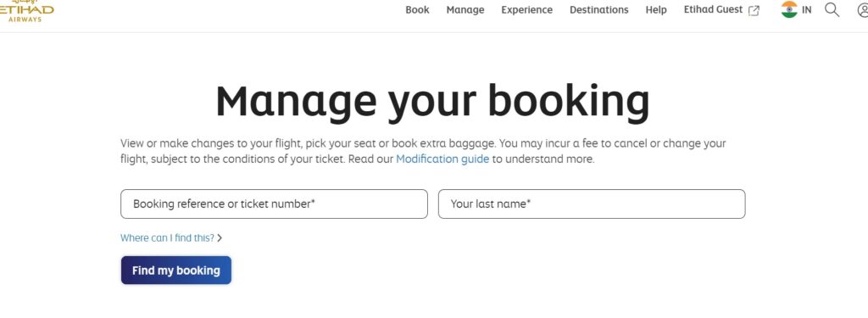Viewport: 868px width, 318px height.
Task: Open the Help menu
Action: coord(656,10)
